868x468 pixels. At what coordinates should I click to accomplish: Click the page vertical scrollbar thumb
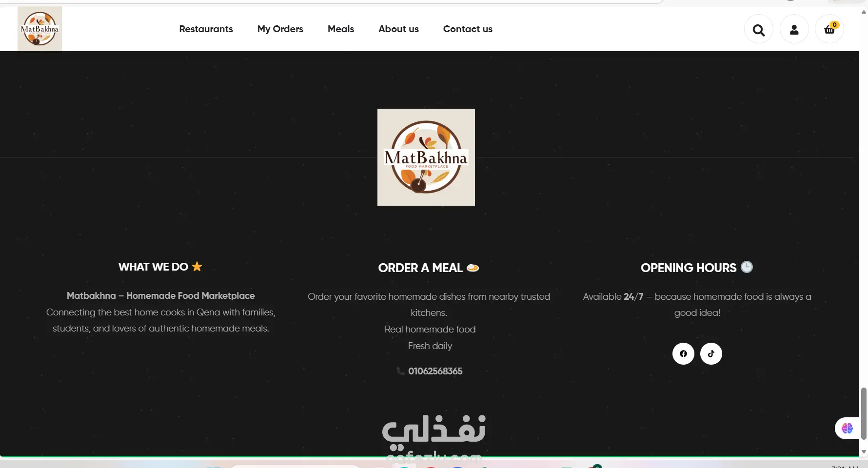coord(864,414)
